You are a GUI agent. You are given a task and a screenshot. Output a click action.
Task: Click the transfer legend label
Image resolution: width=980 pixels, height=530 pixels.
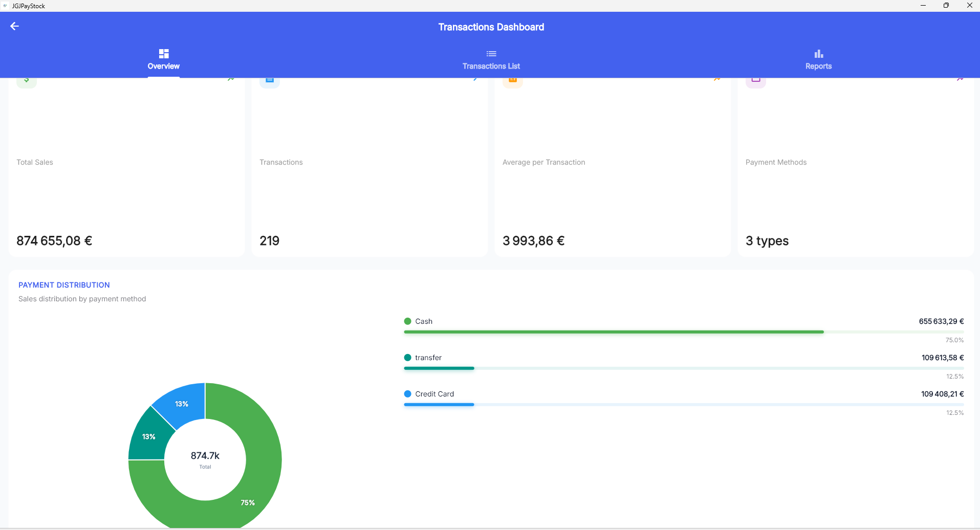click(428, 358)
